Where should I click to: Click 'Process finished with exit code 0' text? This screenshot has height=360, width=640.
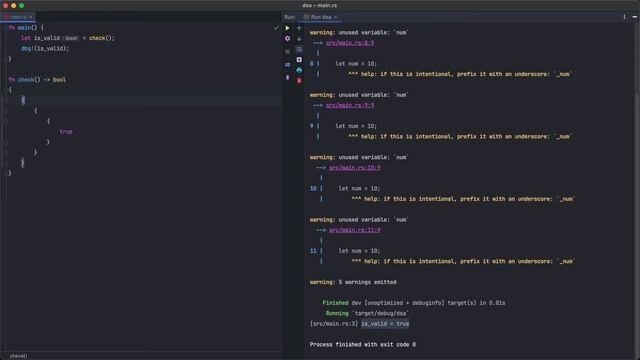tap(362, 344)
